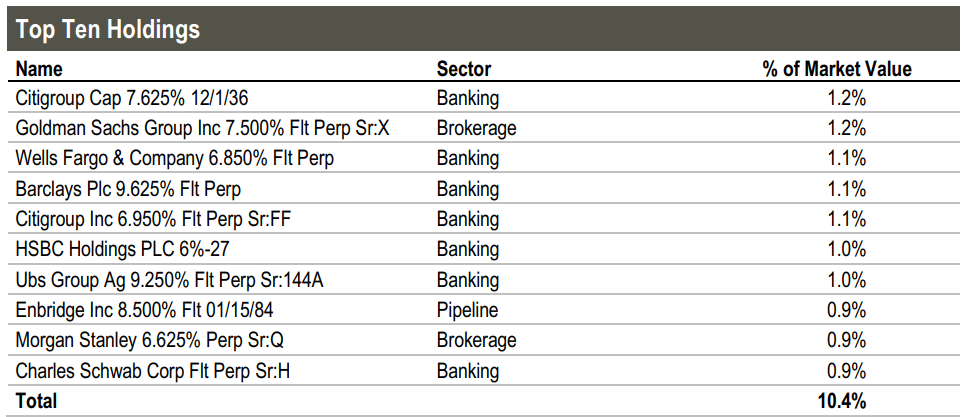Click Charles Schwab Corp Flt Perp Sr:H
This screenshot has height=417, width=970.
click(x=152, y=371)
